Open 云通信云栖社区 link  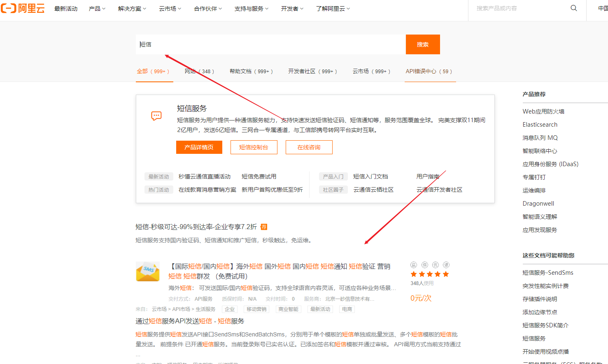pyautogui.click(x=373, y=190)
